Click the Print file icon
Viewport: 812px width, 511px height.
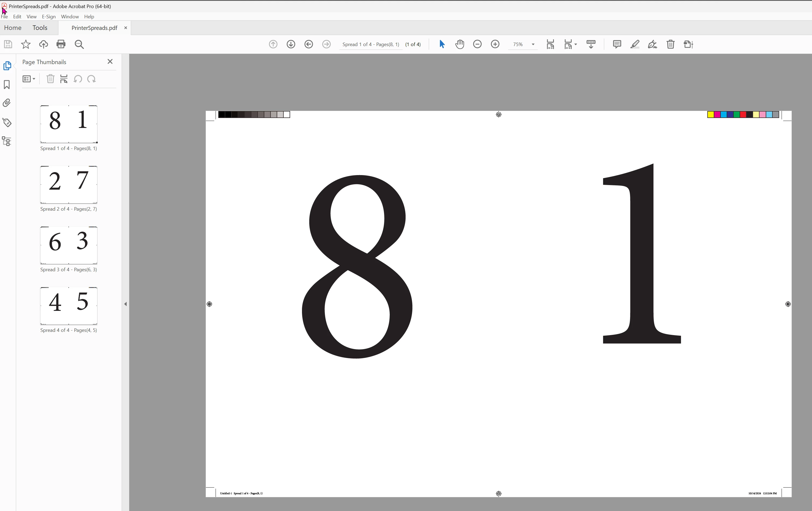point(61,44)
